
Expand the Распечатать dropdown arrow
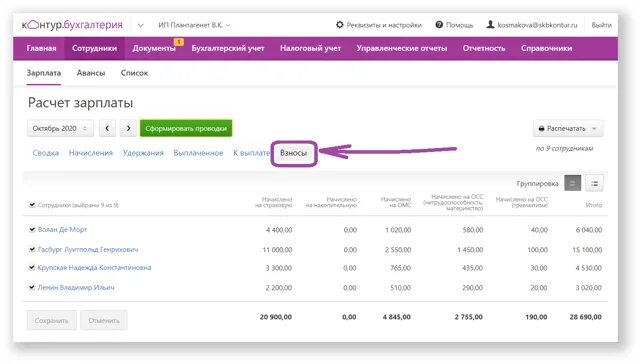pyautogui.click(x=594, y=129)
